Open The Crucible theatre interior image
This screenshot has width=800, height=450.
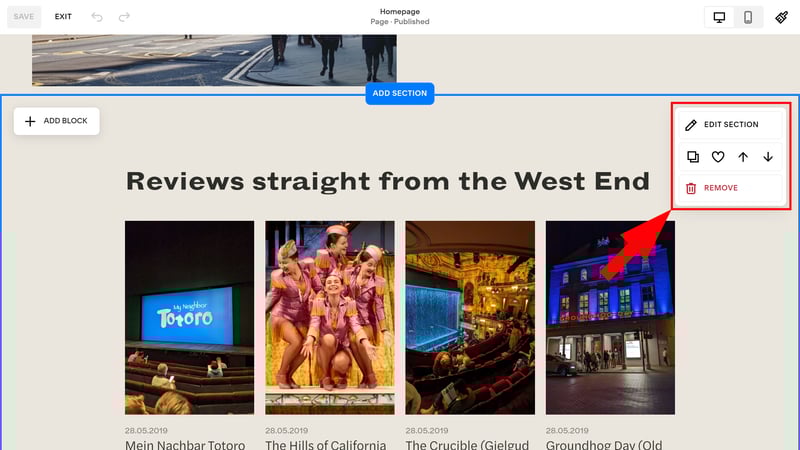point(470,317)
